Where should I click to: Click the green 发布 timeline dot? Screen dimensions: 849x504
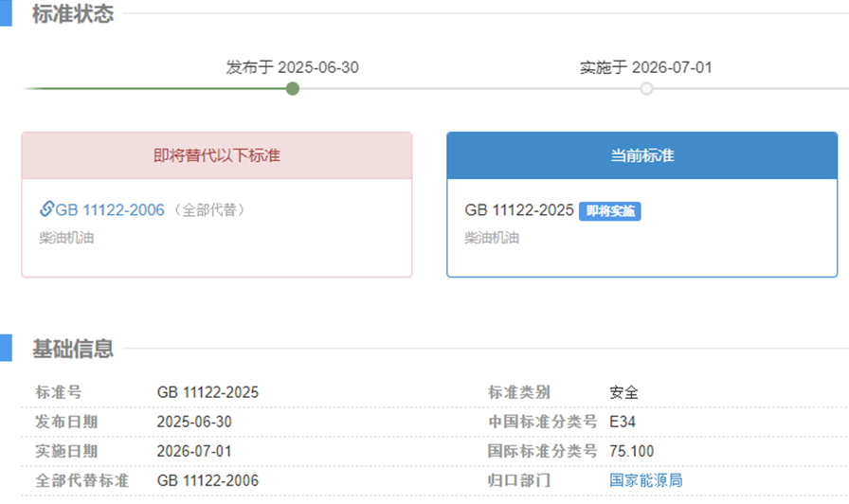[x=293, y=89]
